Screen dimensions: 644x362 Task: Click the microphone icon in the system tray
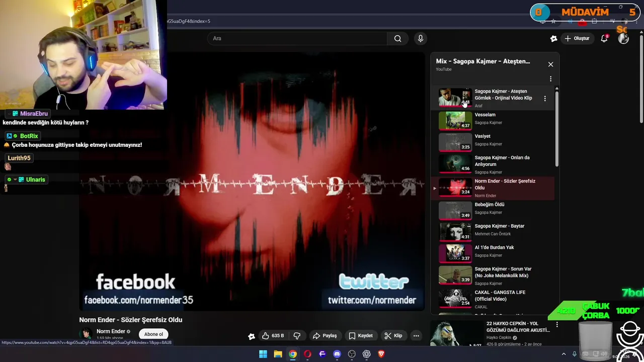click(x=574, y=354)
